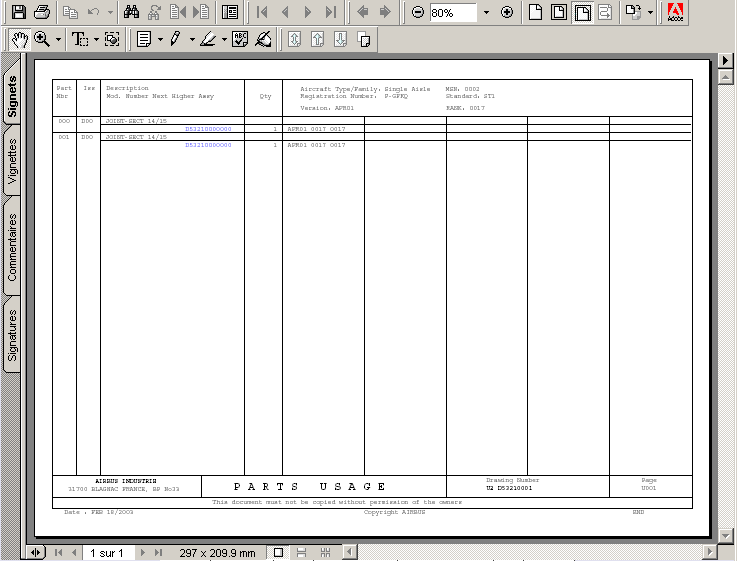The image size is (737, 561).
Task: Click the Adobe logo button
Action: point(675,12)
